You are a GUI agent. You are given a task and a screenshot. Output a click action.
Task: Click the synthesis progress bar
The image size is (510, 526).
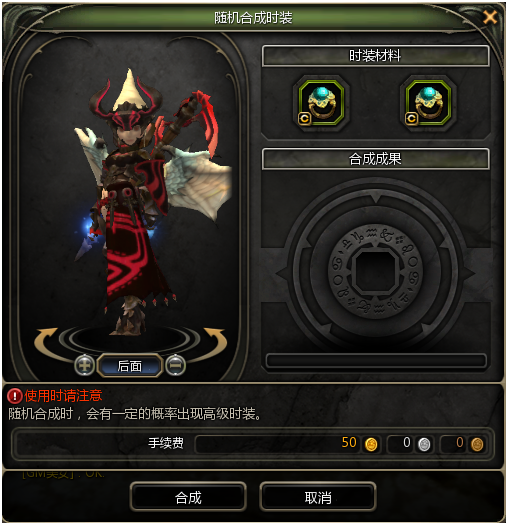[x=376, y=361]
